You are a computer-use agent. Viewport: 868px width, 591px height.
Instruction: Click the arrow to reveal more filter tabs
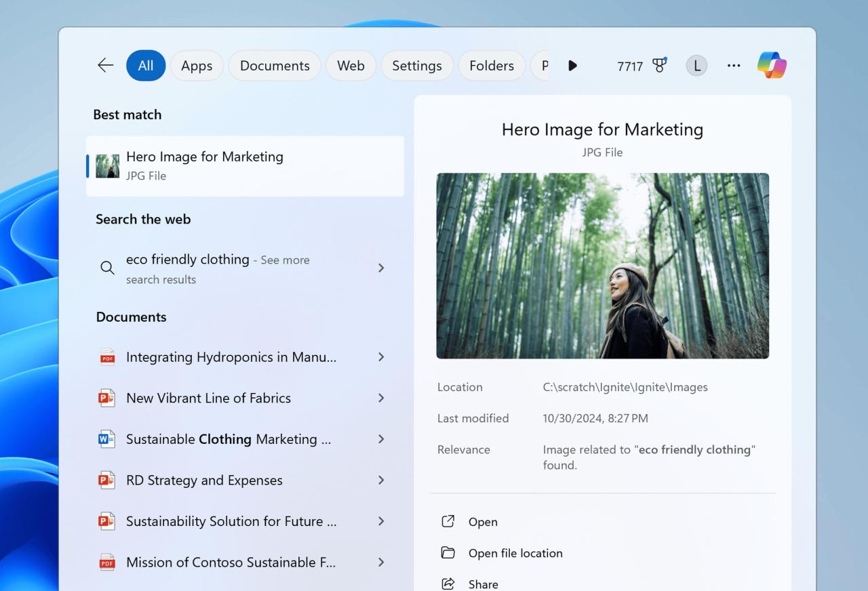click(573, 65)
